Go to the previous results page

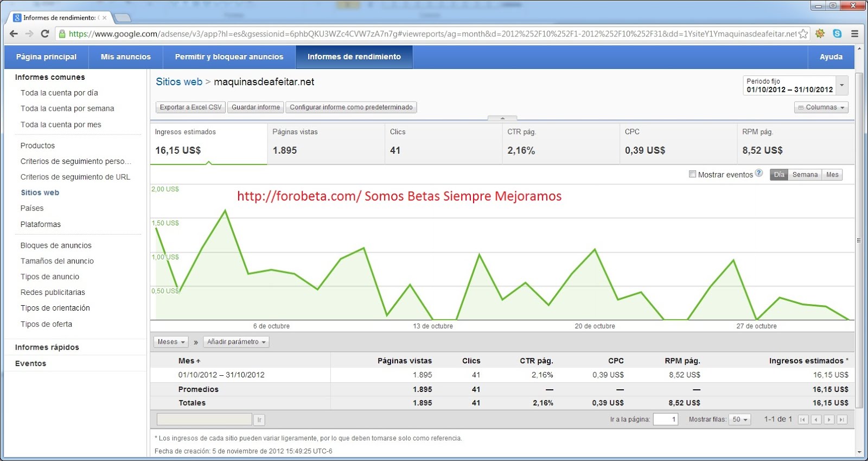click(816, 420)
